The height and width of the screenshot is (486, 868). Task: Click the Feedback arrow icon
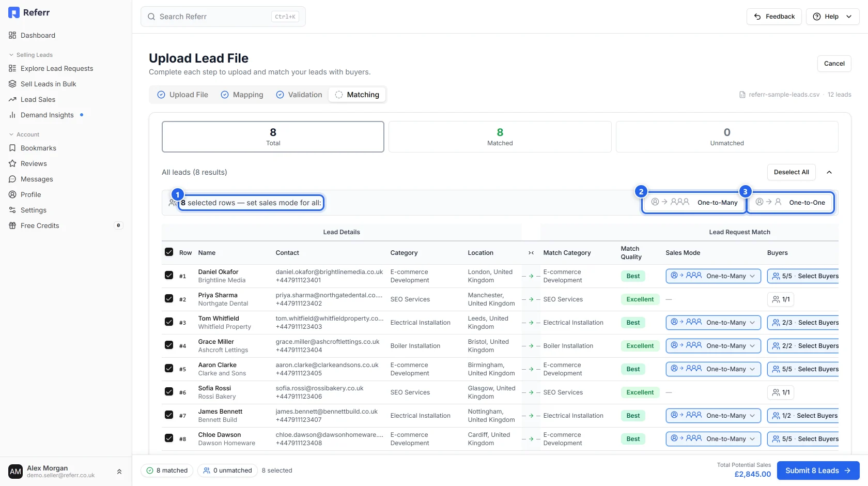pyautogui.click(x=757, y=17)
